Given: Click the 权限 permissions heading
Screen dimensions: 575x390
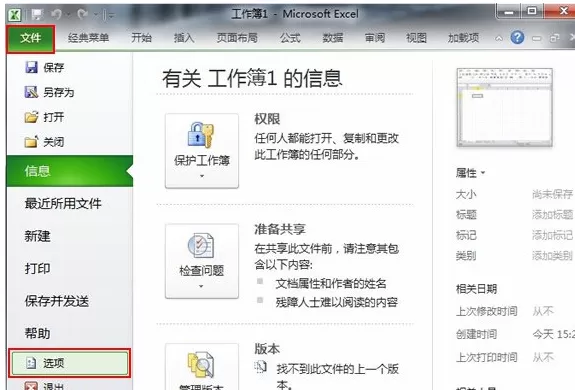Looking at the screenshot, I should point(267,119).
